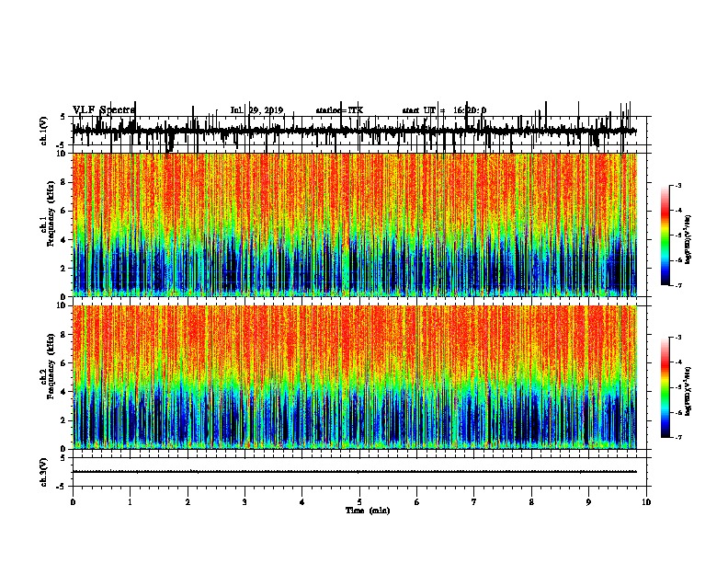Click the "Time (min)" axis title
Viewport: 728px width, 563px height.
pos(368,511)
